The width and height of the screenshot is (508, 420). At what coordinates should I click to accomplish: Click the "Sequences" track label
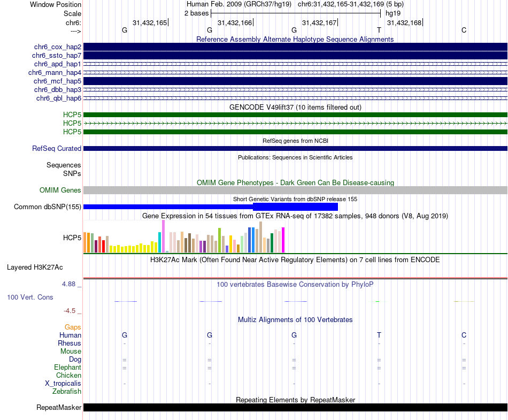(x=64, y=165)
